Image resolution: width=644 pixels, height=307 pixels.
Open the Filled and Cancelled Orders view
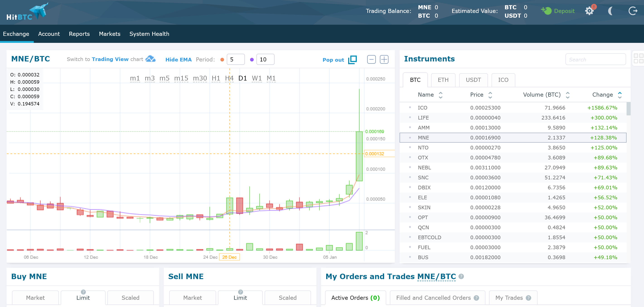[433, 298]
